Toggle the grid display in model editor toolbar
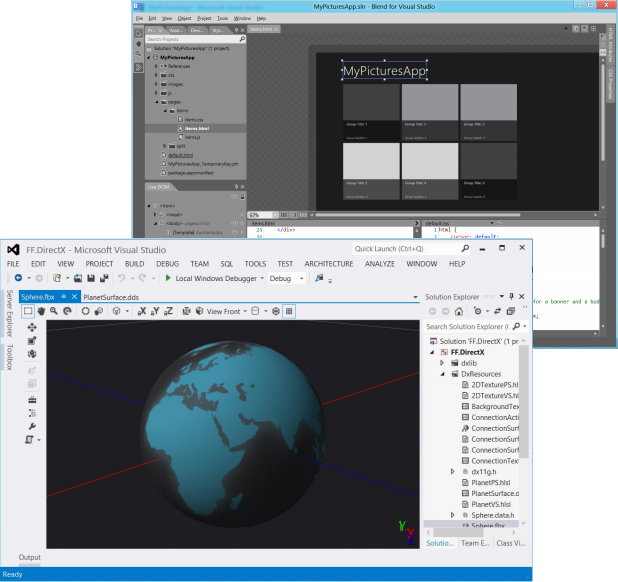Image resolution: width=618 pixels, height=582 pixels. (x=289, y=311)
